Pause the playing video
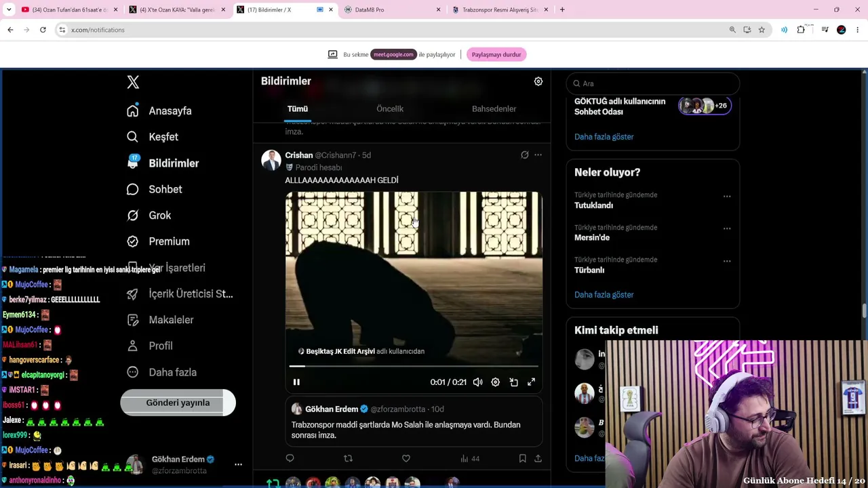 coord(296,382)
